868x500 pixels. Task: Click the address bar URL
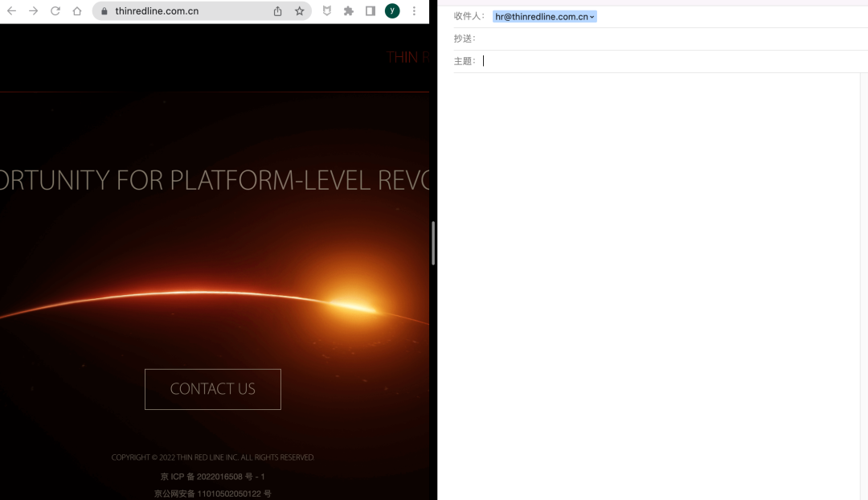coord(157,11)
